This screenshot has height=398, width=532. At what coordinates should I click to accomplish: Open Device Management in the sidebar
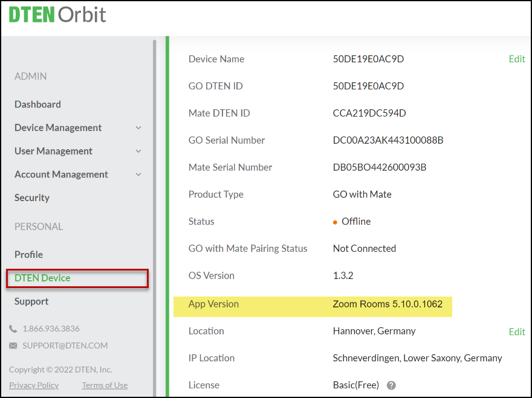58,127
